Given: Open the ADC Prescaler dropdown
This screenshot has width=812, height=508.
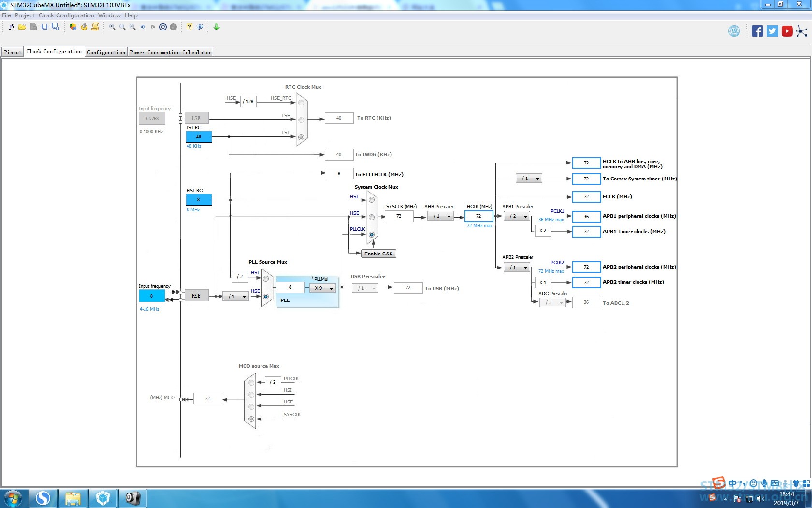Looking at the screenshot, I should 552,303.
